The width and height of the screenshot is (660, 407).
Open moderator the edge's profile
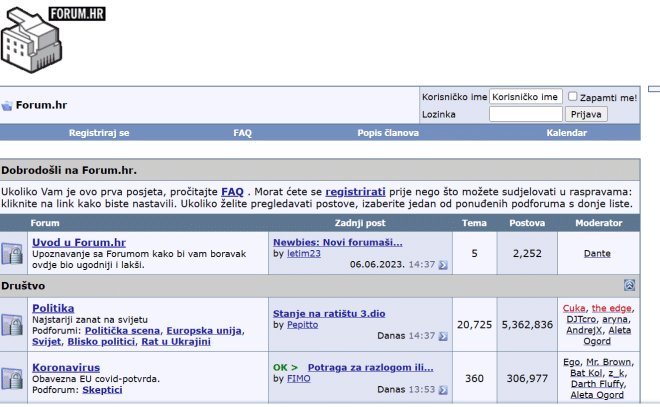[612, 308]
